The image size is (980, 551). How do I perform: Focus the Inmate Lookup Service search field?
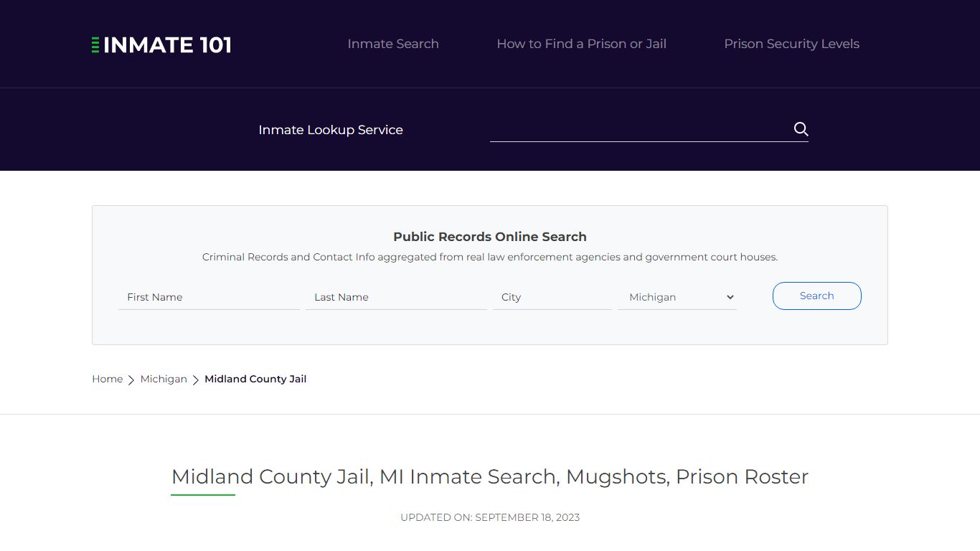pos(639,129)
